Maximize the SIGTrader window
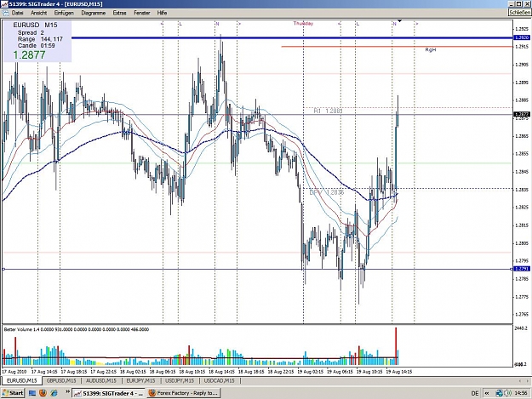 [x=518, y=3]
